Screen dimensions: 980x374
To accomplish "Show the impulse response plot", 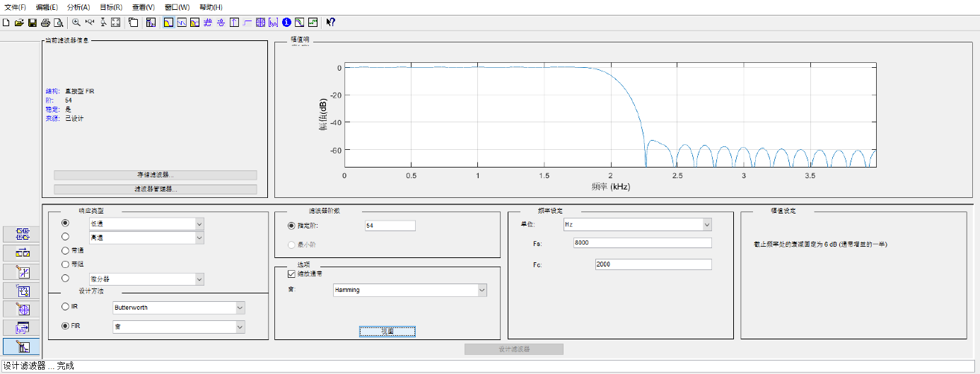I will tap(234, 23).
